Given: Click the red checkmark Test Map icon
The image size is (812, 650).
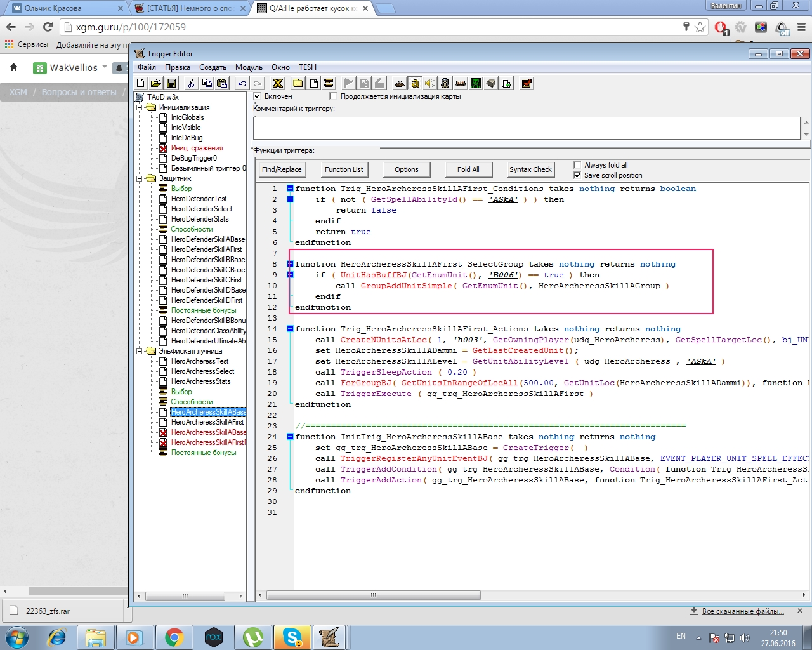Looking at the screenshot, I should (527, 83).
